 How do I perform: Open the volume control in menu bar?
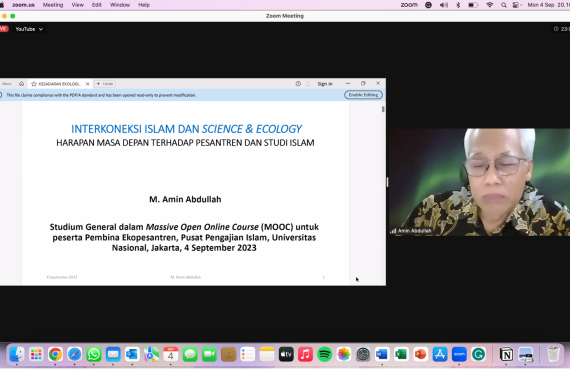click(x=444, y=5)
